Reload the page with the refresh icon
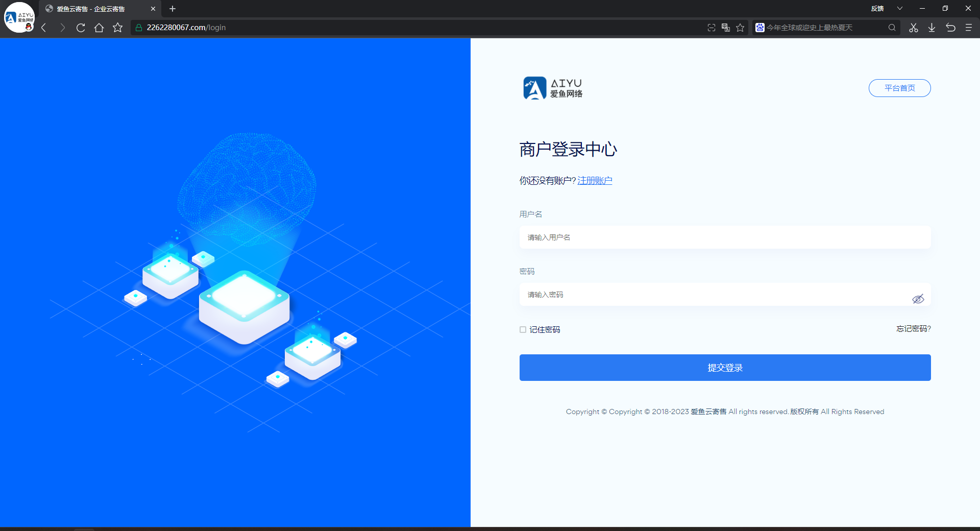 [81, 28]
